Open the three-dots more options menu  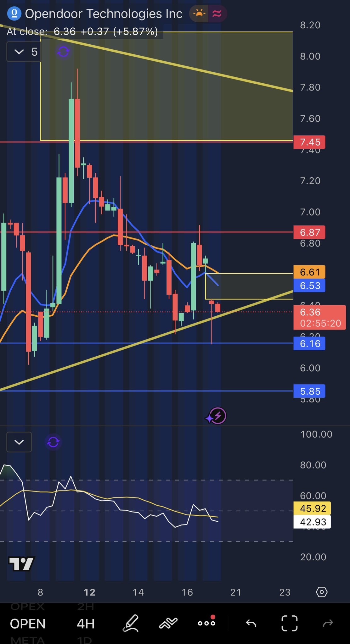[206, 623]
